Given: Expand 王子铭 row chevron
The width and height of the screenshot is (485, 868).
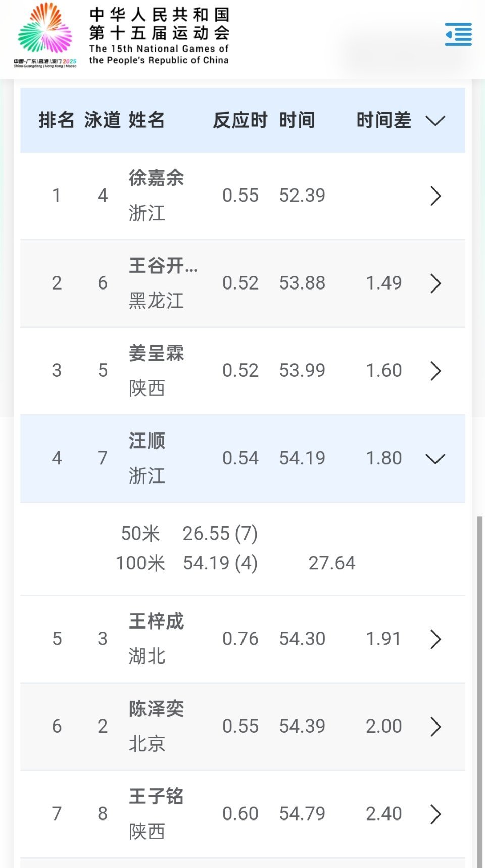Looking at the screenshot, I should click(435, 814).
